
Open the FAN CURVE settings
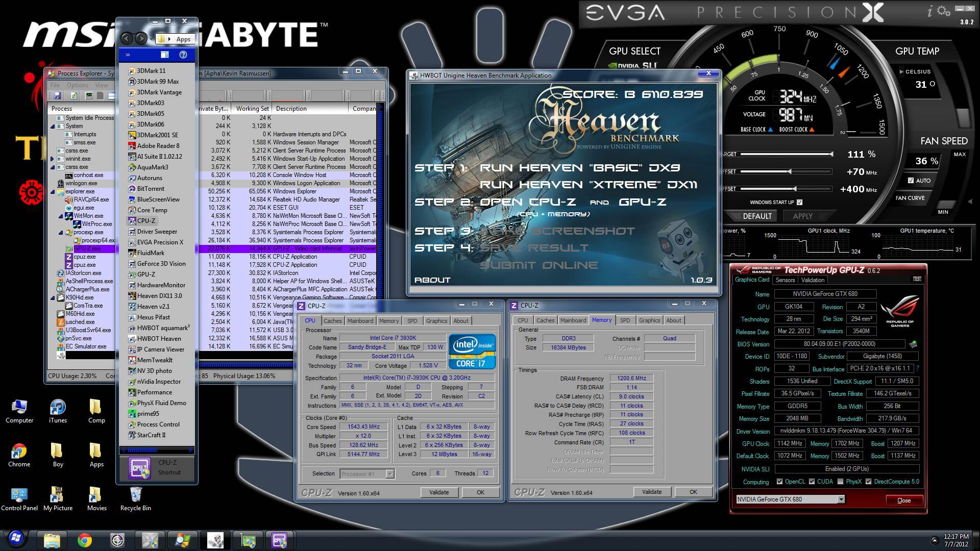(x=910, y=198)
